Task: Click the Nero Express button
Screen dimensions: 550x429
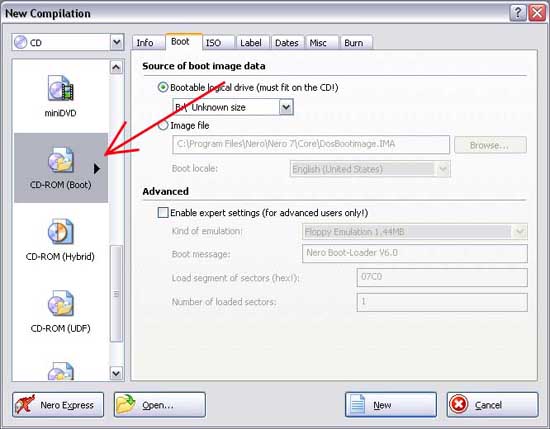Action: pyautogui.click(x=58, y=404)
